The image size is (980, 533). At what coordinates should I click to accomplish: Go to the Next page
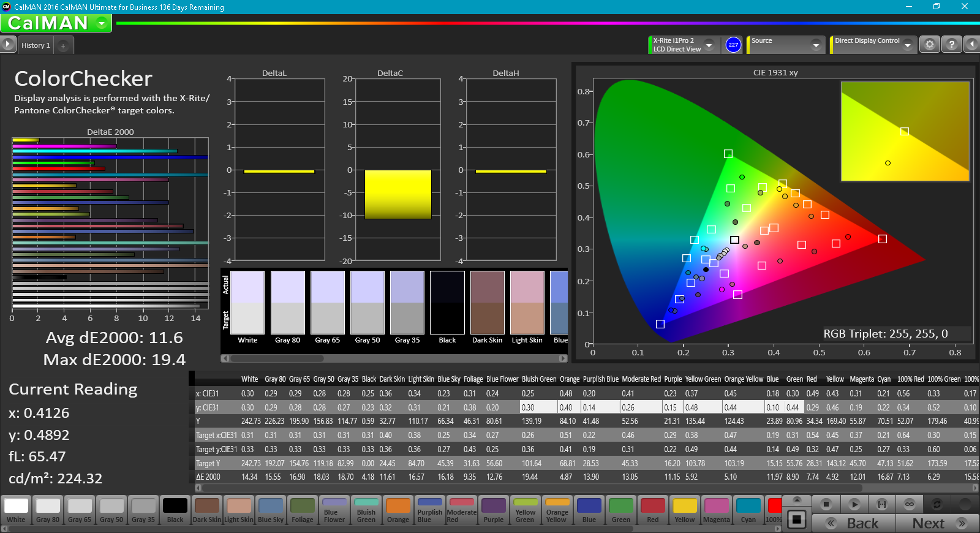pos(938,523)
